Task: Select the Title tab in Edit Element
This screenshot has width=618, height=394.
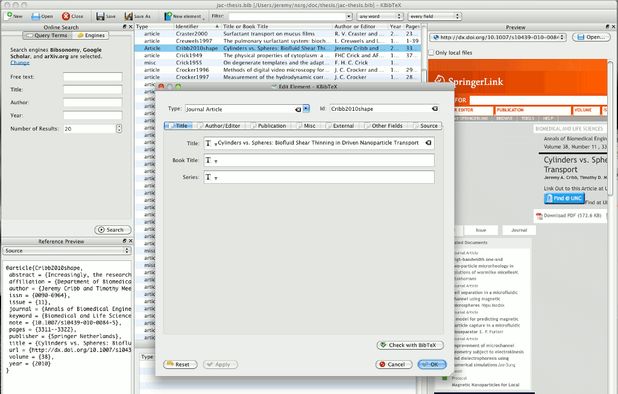Action: [x=179, y=126]
